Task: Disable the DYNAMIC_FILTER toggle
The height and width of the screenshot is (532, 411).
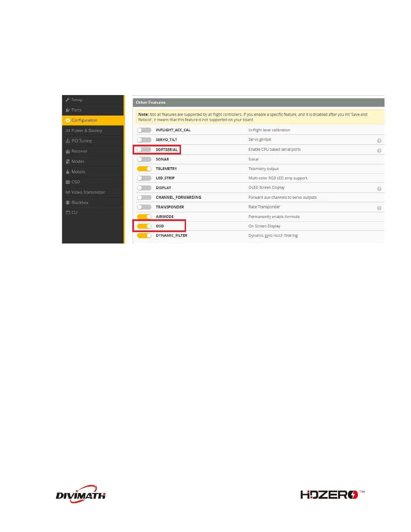Action: pos(144,235)
